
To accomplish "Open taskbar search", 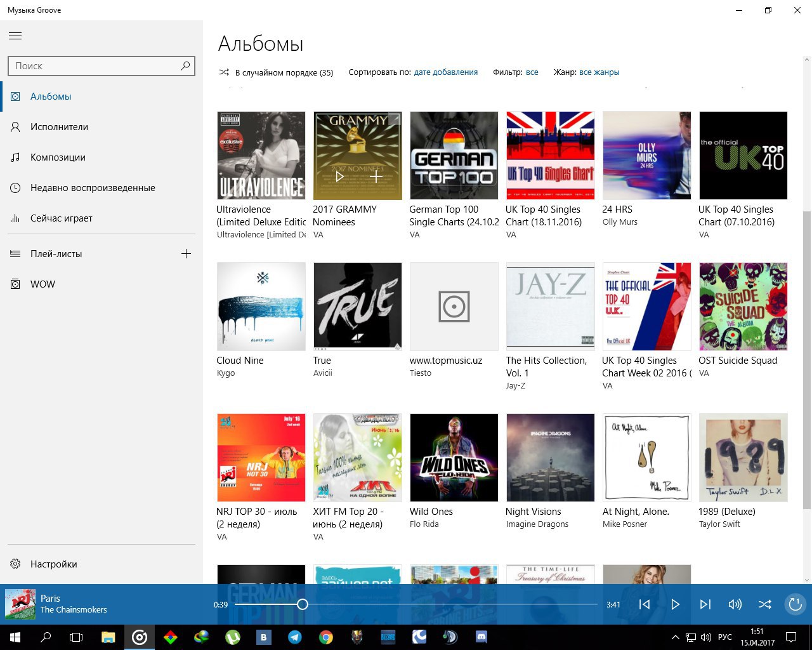I will pos(46,637).
